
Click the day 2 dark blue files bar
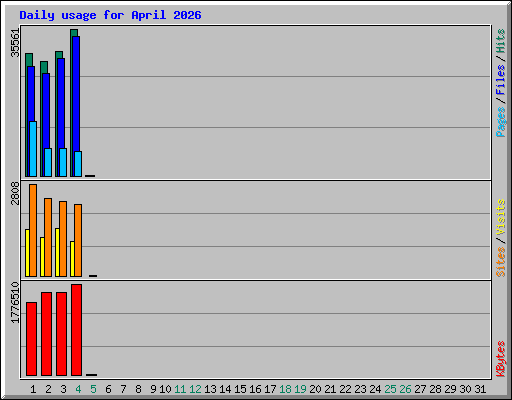(46, 110)
